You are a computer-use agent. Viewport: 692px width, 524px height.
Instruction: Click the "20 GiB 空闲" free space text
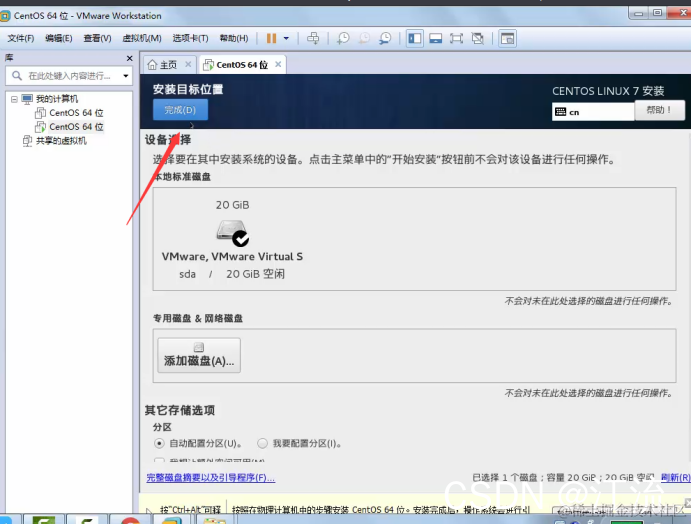click(x=256, y=274)
